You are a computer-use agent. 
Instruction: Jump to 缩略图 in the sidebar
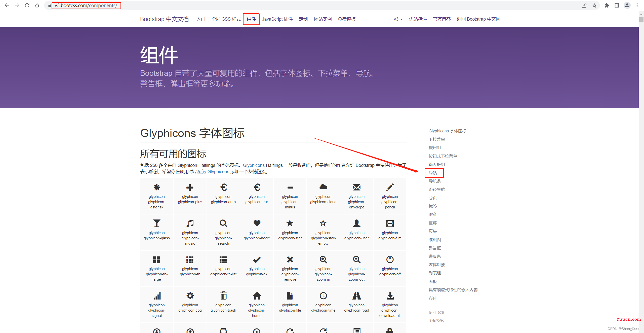(435, 240)
